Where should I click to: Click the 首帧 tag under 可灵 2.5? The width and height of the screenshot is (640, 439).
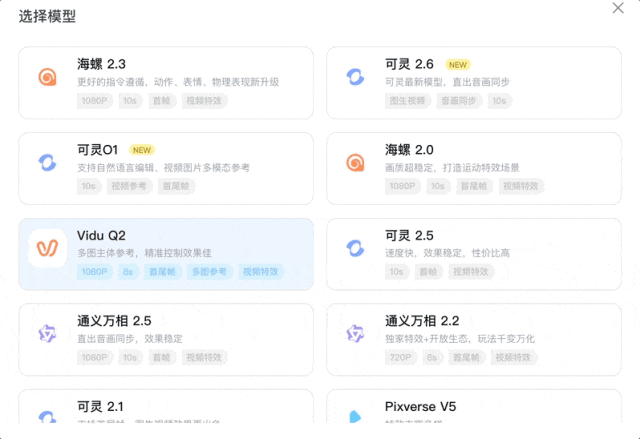point(428,272)
